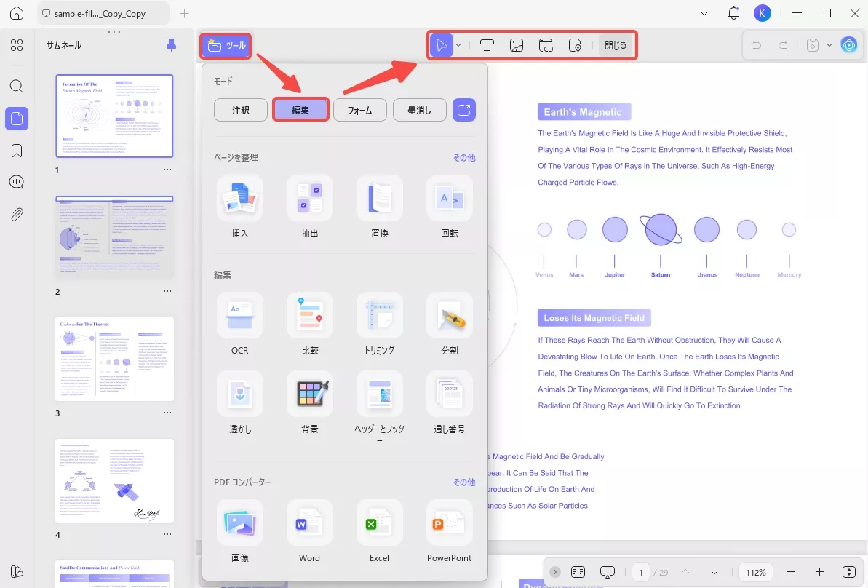The image size is (868, 588).
Task: Open the search panel in sidebar
Action: (17, 86)
